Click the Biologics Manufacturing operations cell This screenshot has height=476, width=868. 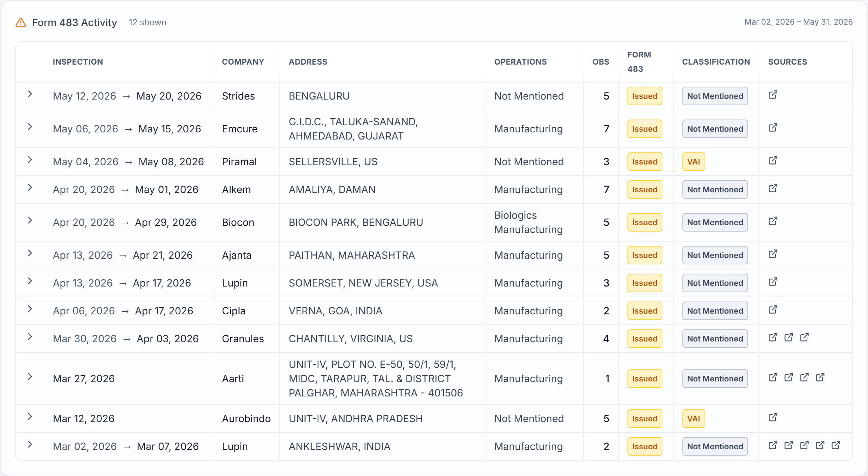tap(529, 222)
